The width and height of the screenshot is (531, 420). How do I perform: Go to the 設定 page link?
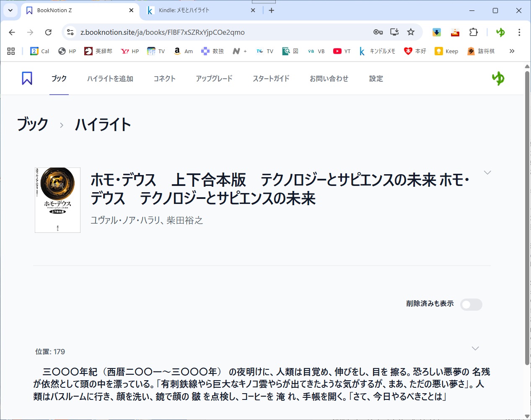coord(376,78)
